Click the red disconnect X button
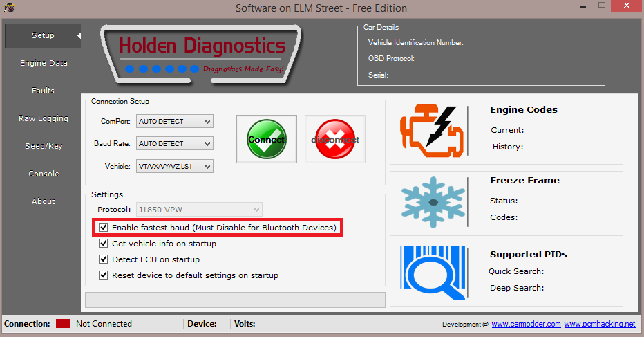 tap(335, 139)
